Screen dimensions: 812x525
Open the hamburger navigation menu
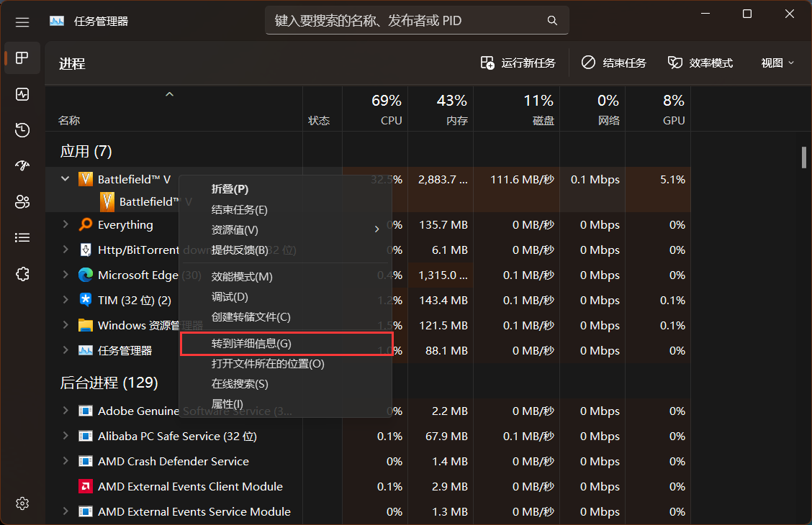tap(22, 22)
